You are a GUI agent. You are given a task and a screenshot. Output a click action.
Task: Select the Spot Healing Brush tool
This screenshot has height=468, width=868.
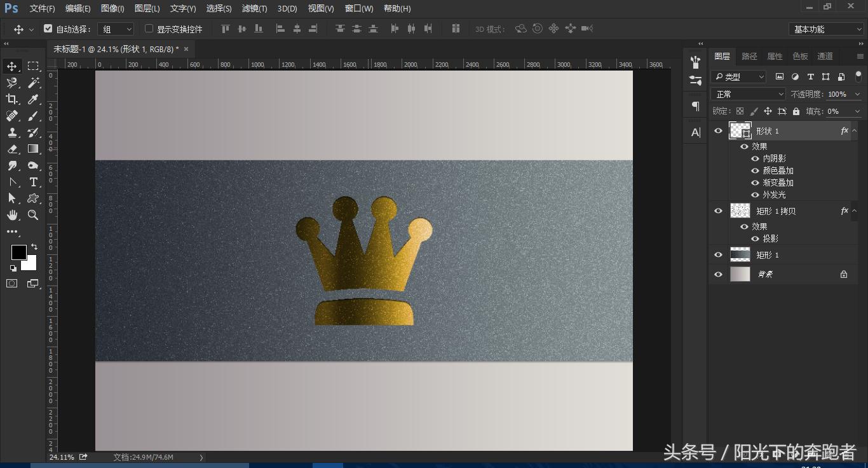pos(12,116)
